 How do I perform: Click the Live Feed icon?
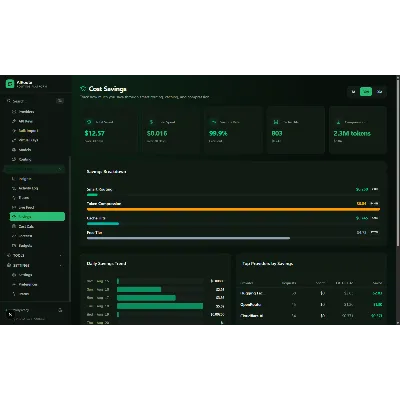coord(14,207)
